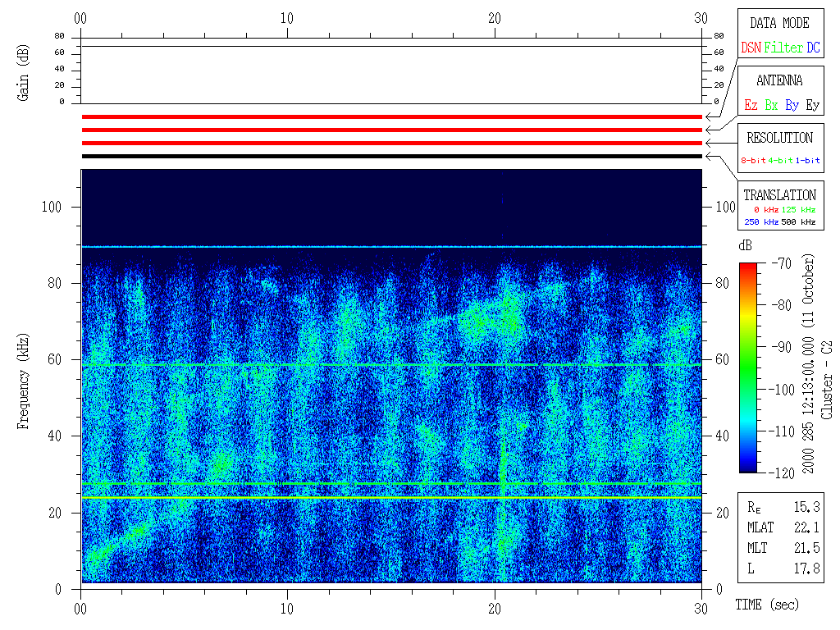Click the topmost red data mode status bar
840x630 pixels.
[x=391, y=117]
